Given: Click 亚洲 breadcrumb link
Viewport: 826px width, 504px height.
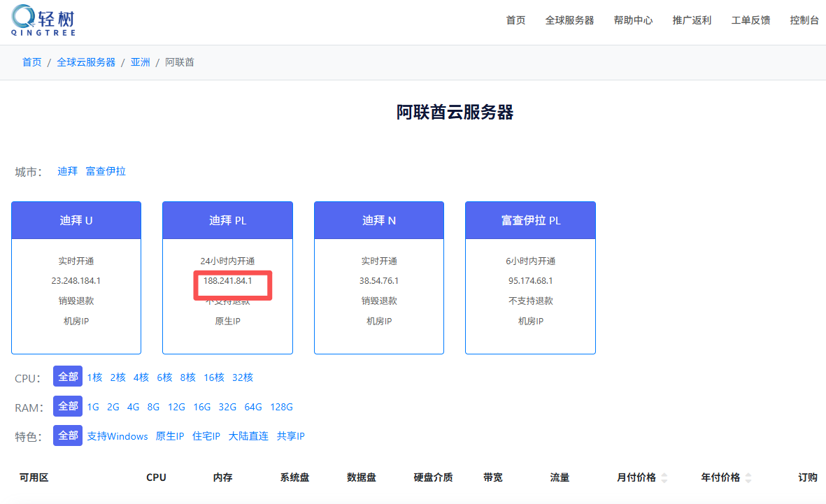Looking at the screenshot, I should click(x=140, y=62).
